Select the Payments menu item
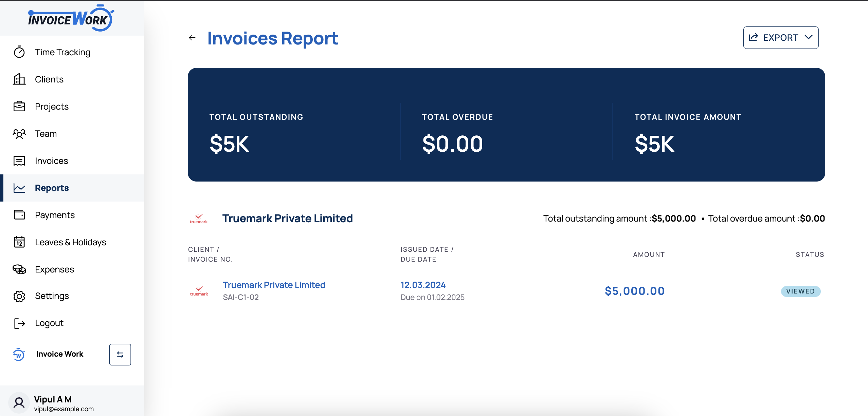Image resolution: width=868 pixels, height=416 pixels. 55,215
